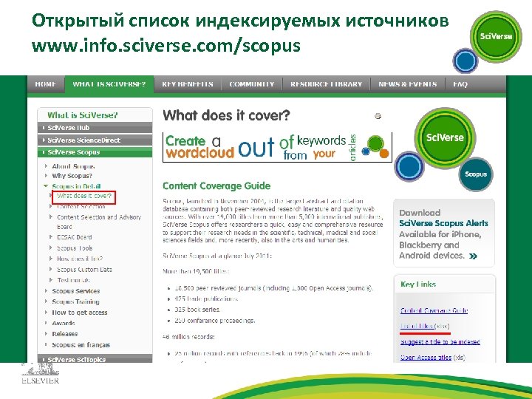Viewport: 532px width, 399px height.
Task: Open the Content Coverage Guide link
Action: 434,310
